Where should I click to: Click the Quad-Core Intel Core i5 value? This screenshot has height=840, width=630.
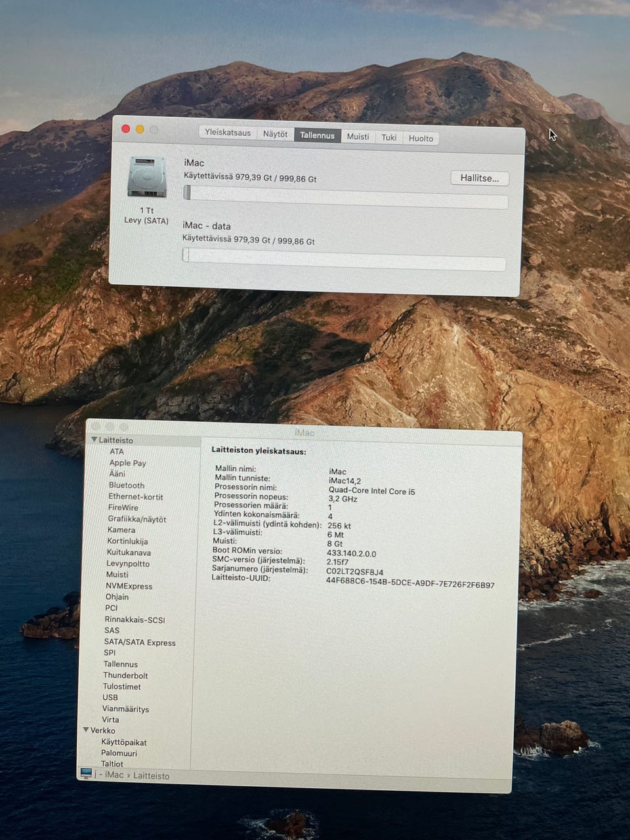click(371, 491)
